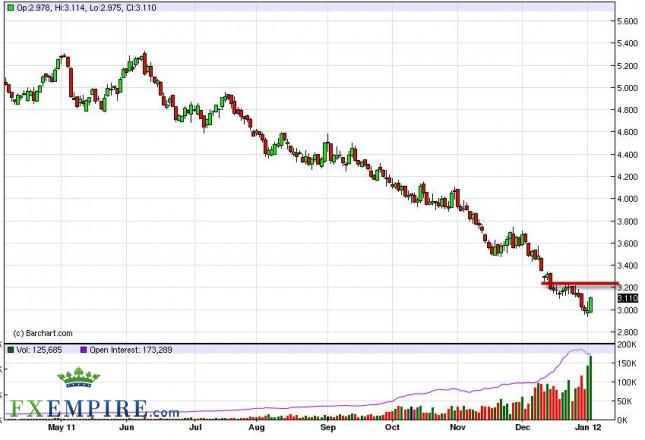
Task: Click the green OHLC legend square
Action: pos(11,7)
